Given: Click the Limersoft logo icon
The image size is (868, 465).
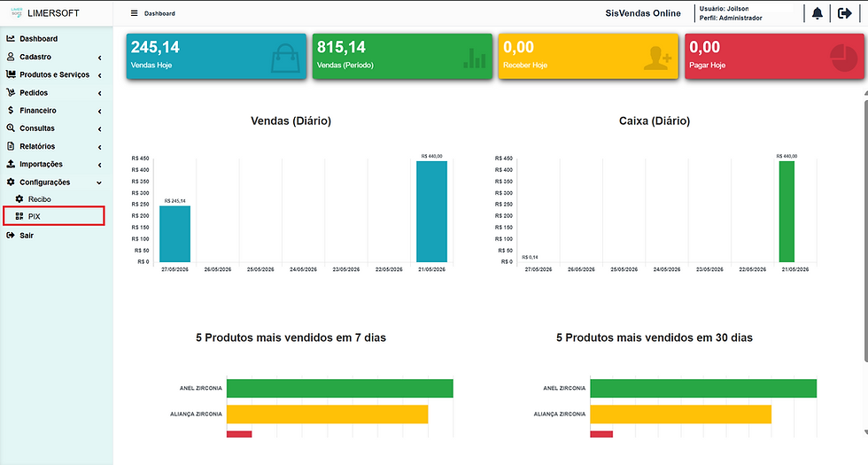Looking at the screenshot, I should pyautogui.click(x=17, y=12).
